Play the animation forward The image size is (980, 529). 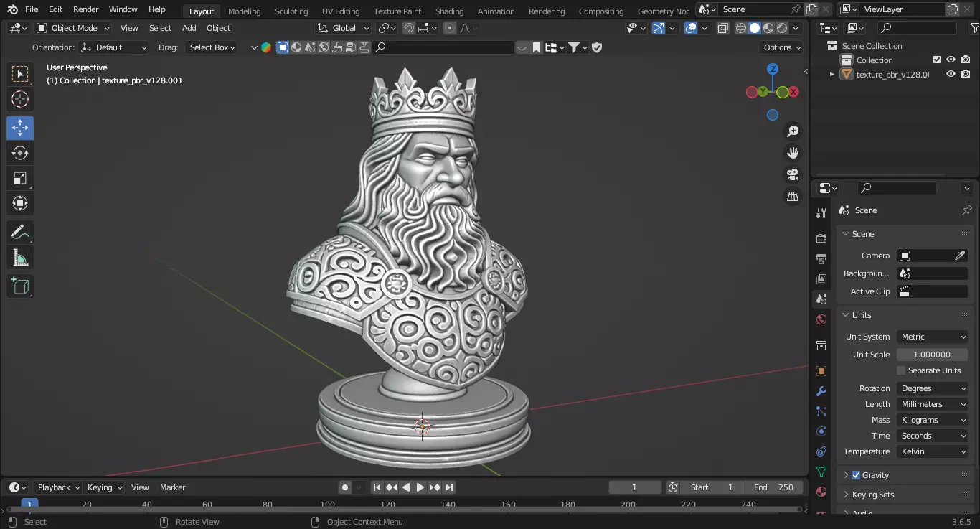click(x=420, y=487)
